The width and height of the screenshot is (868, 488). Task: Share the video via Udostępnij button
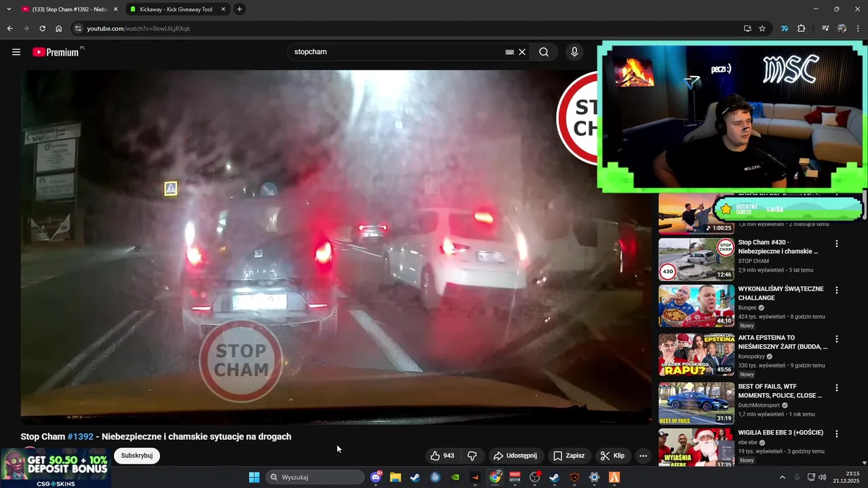pyautogui.click(x=515, y=456)
